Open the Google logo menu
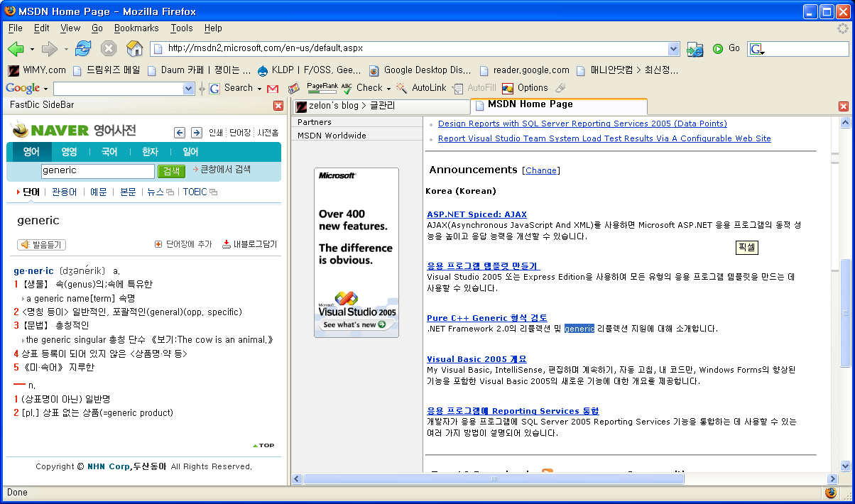855x504 pixels. (x=27, y=88)
